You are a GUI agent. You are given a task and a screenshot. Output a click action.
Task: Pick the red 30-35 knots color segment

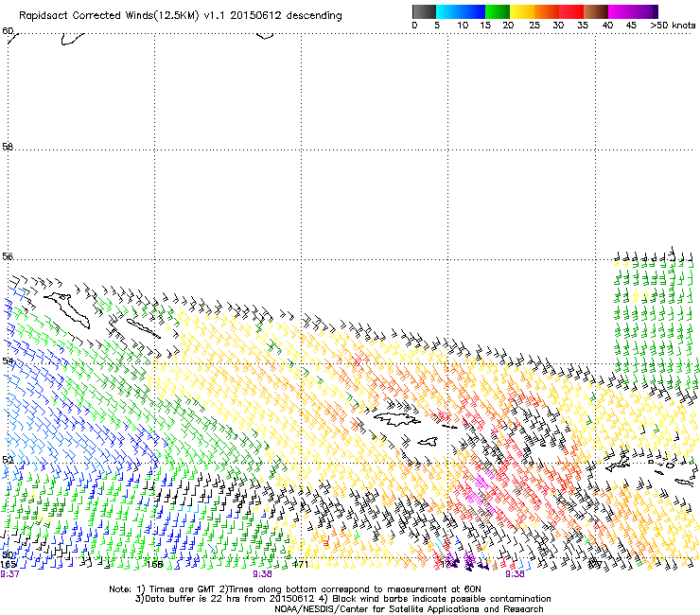click(x=571, y=11)
